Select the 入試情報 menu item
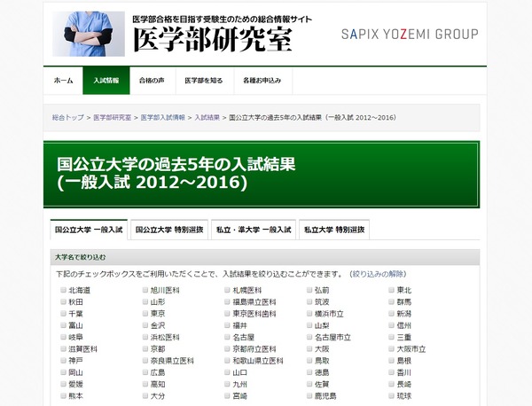The width and height of the screenshot is (532, 406). pos(106,81)
